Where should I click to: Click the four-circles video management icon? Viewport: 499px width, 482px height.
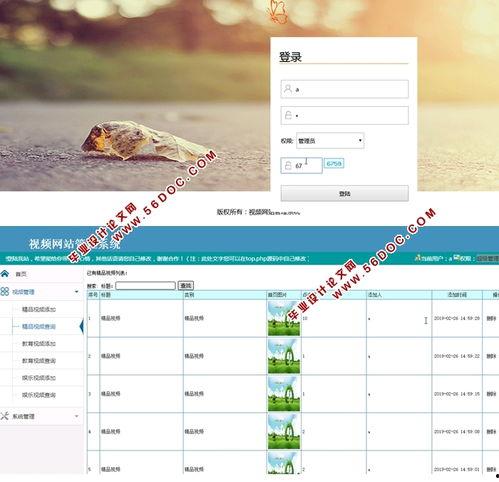pyautogui.click(x=5, y=292)
